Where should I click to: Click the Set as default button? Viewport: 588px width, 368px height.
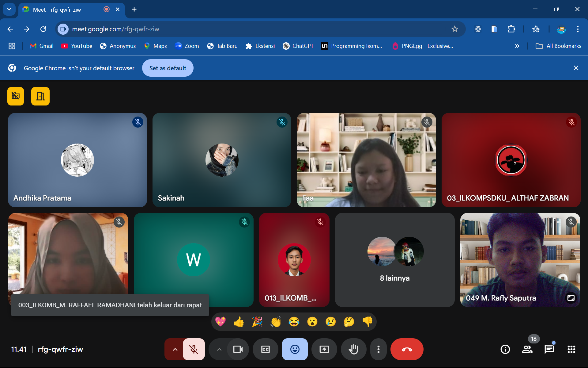coord(168,68)
